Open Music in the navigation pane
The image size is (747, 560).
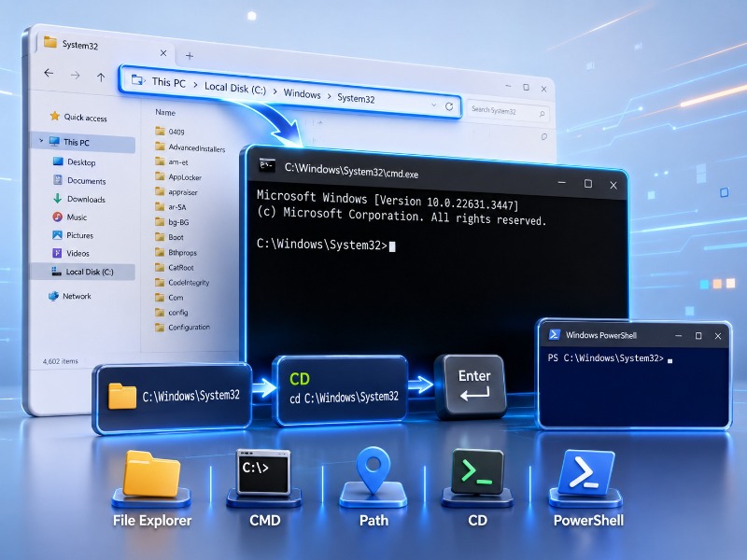pos(69,217)
